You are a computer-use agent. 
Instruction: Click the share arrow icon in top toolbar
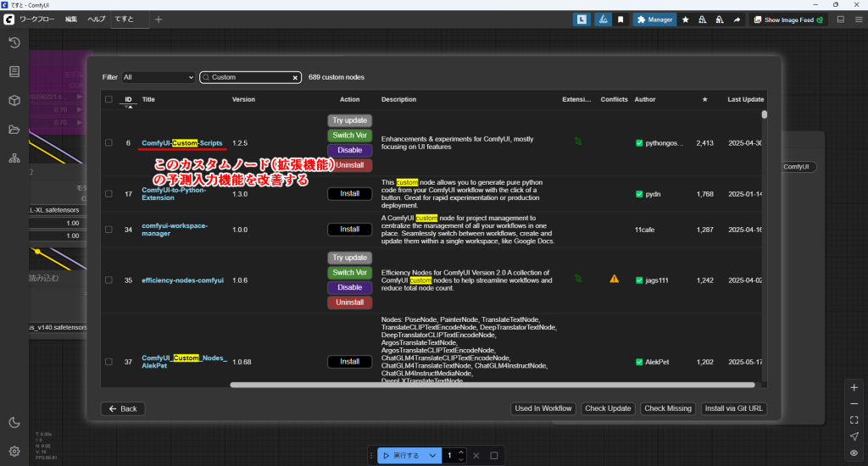click(737, 19)
